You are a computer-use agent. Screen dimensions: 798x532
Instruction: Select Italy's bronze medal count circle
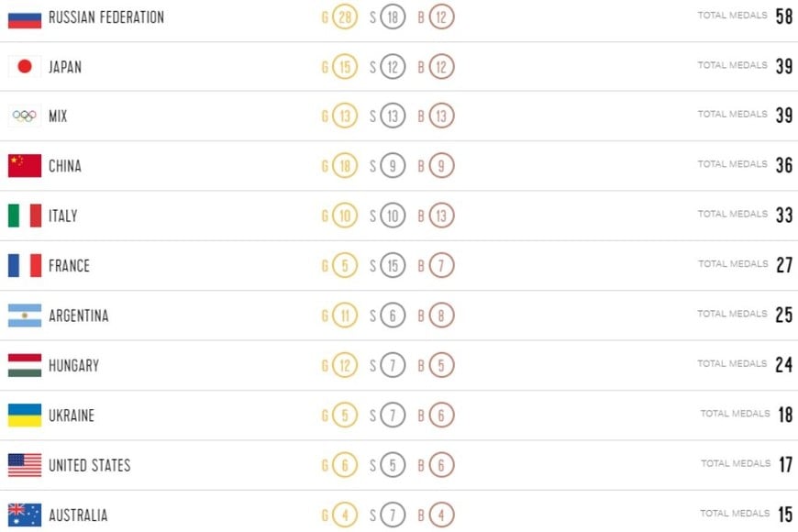441,216
